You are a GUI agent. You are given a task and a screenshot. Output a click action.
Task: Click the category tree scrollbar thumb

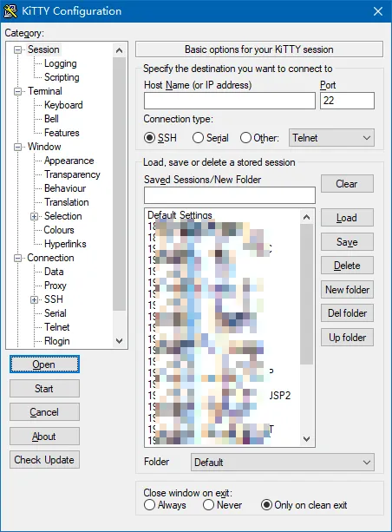pos(119,184)
